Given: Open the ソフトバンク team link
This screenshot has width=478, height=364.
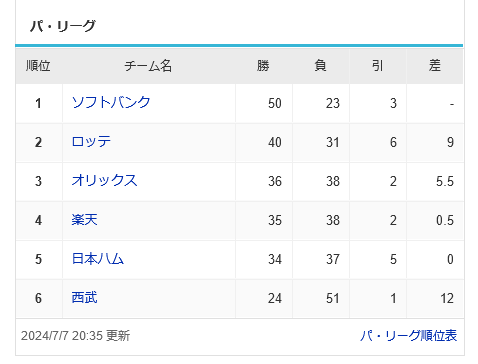Looking at the screenshot, I should click(x=111, y=102).
